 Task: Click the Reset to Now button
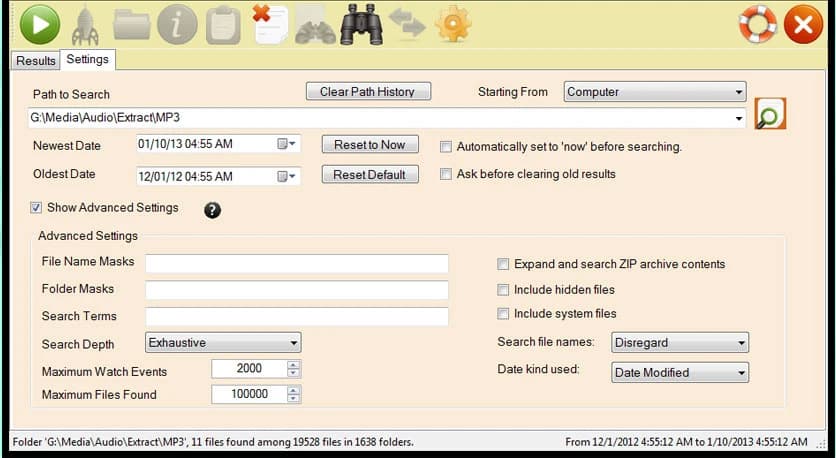pyautogui.click(x=370, y=144)
